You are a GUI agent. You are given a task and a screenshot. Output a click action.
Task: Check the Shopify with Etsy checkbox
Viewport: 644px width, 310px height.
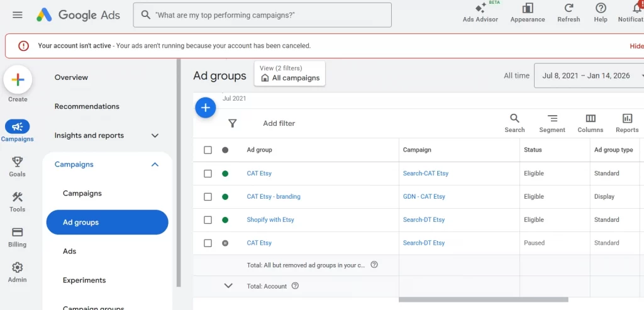coord(208,220)
